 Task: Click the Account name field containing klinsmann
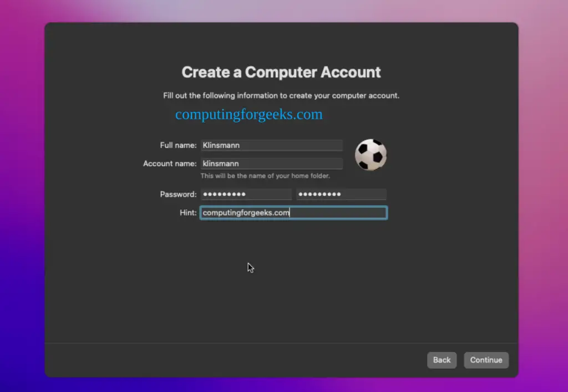[x=272, y=164]
